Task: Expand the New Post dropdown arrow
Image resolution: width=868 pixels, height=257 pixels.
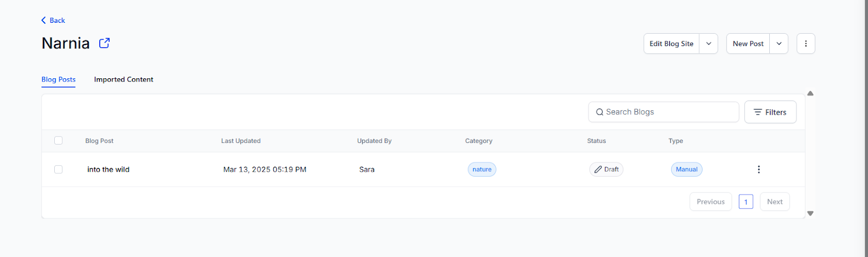Action: click(x=779, y=43)
